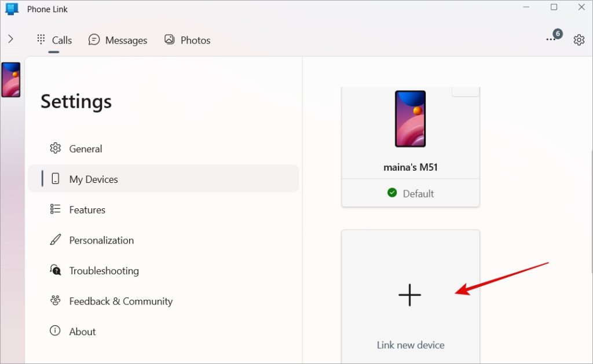This screenshot has height=364, width=593.
Task: Open the settings gear icon
Action: (579, 40)
